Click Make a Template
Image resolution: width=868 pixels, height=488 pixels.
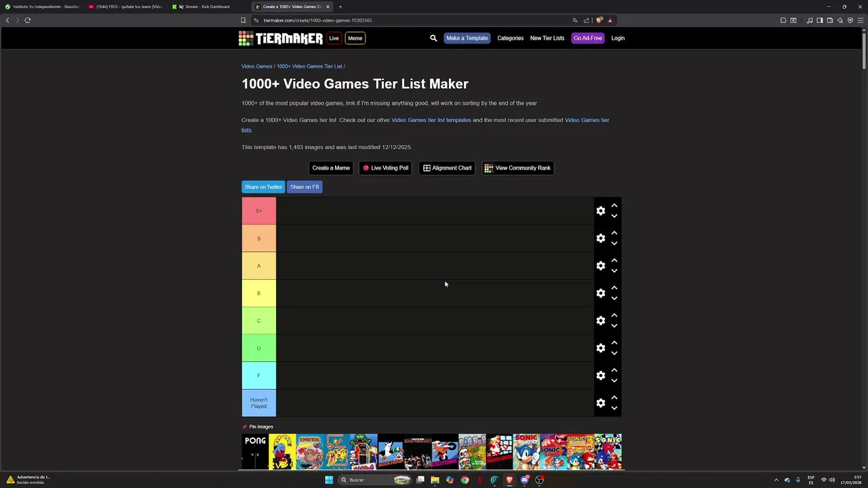(x=467, y=38)
